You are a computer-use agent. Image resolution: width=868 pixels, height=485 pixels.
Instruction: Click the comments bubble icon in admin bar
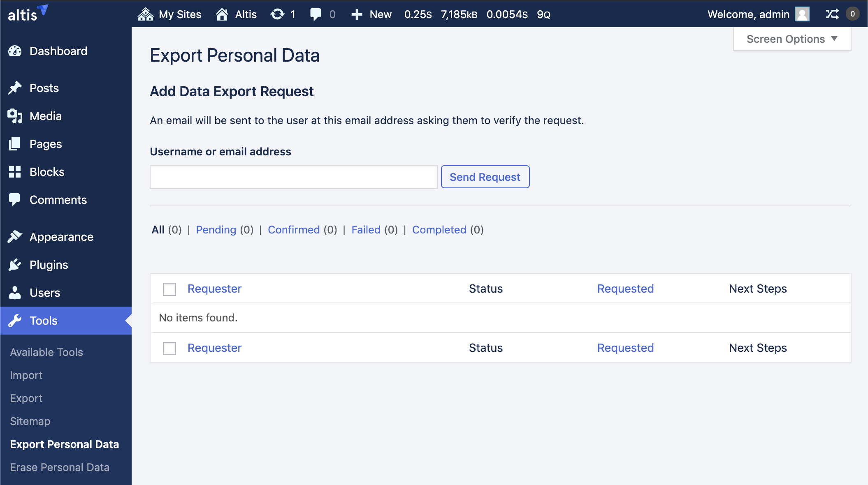[316, 14]
